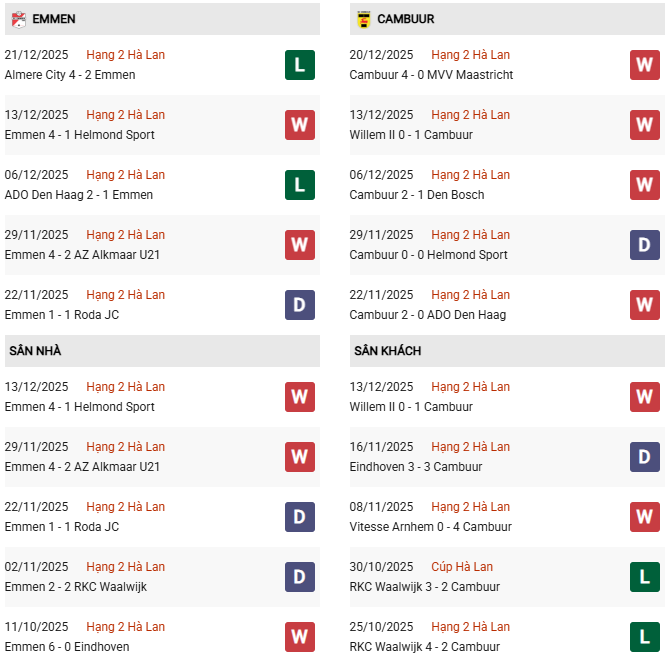Click the Emmen club logo icon
Viewport: 666px width, 662px height.
tap(18, 19)
